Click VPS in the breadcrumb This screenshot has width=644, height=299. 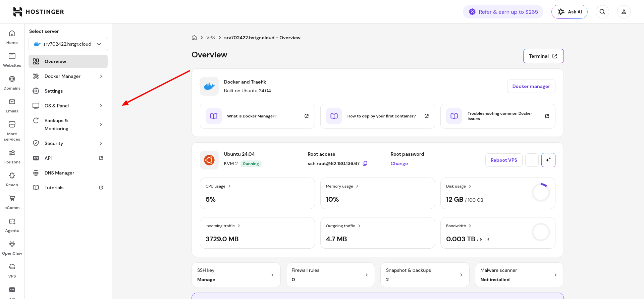tap(211, 38)
